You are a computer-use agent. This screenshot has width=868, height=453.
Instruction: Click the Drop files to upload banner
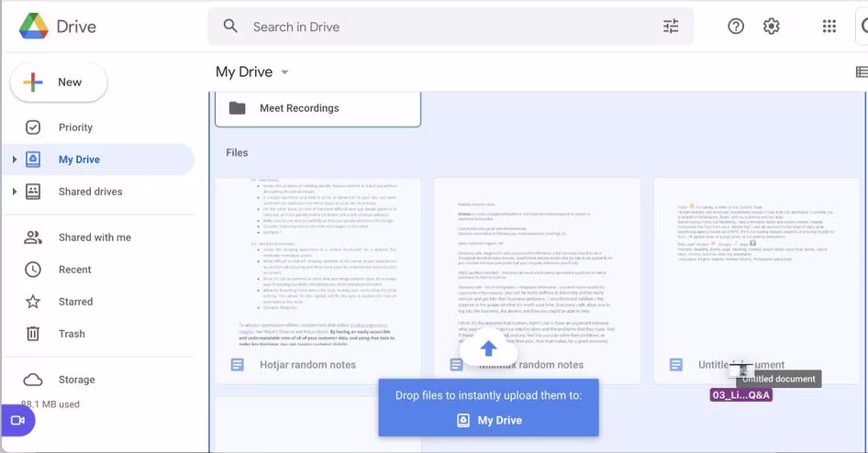click(489, 408)
